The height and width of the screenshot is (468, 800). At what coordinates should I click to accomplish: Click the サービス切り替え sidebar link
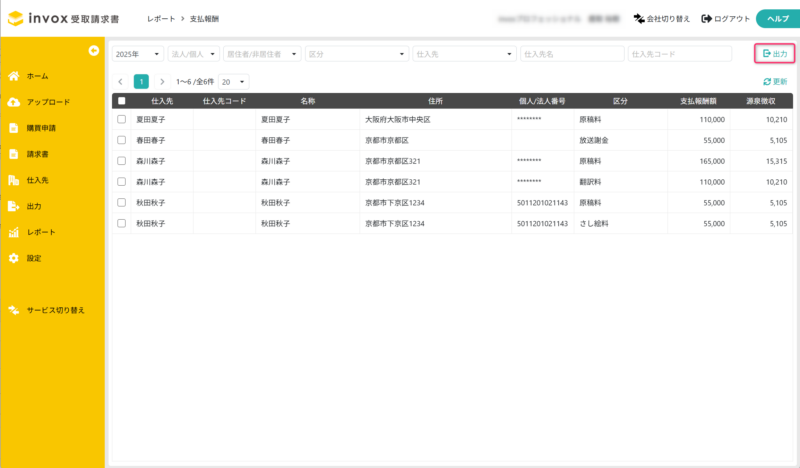click(x=56, y=310)
